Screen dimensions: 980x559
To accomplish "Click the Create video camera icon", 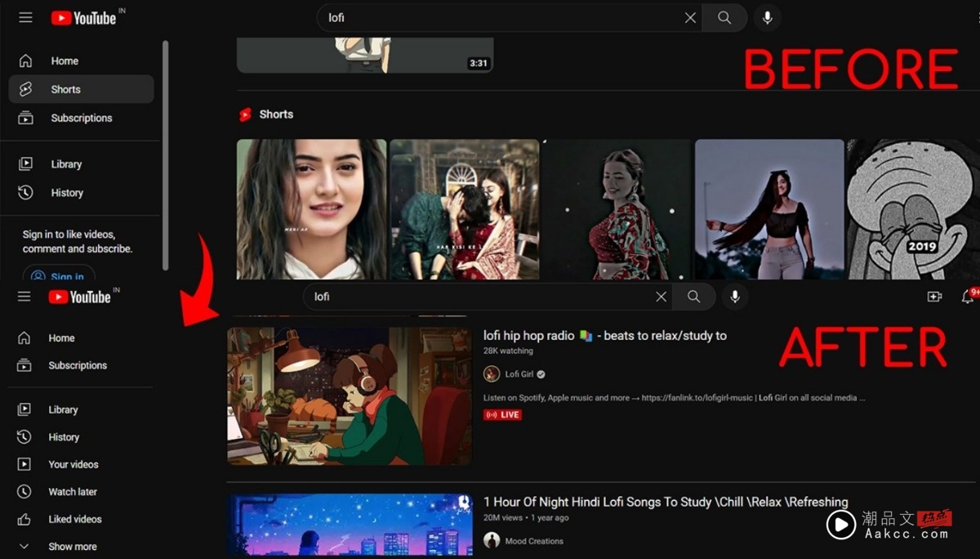I will tap(934, 297).
